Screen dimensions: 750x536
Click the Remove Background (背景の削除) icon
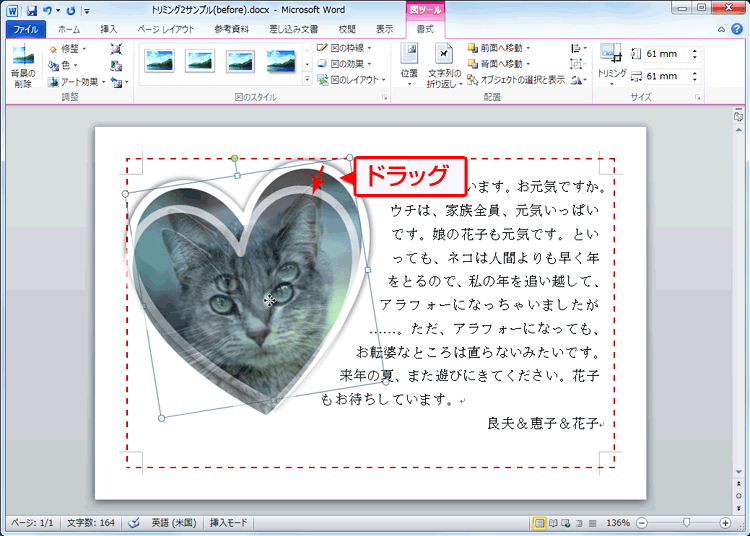pos(23,66)
